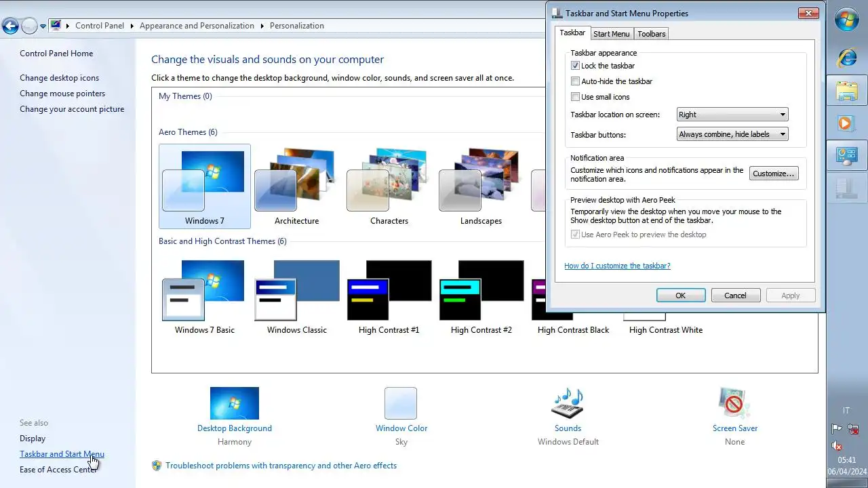Click the shield icon beside Troubleshoot link

(157, 466)
